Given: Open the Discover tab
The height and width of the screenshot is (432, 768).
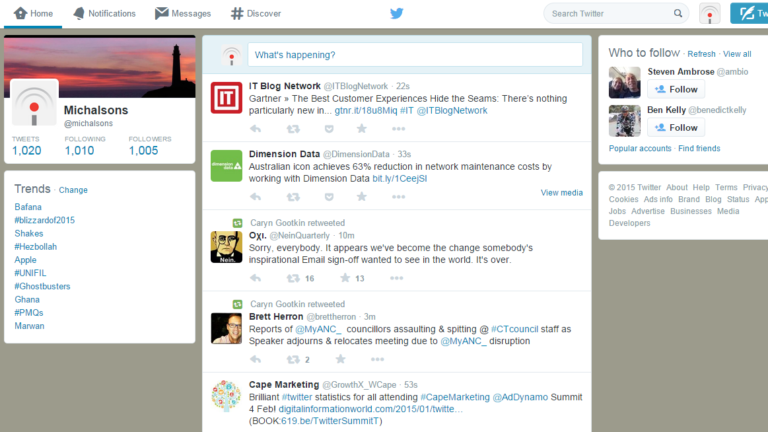Looking at the screenshot, I should point(256,13).
